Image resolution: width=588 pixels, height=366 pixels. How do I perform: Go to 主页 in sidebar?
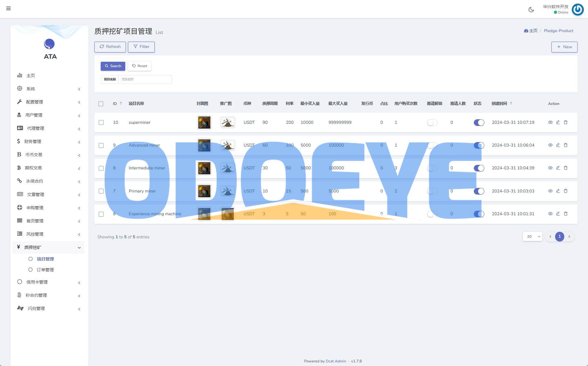pos(31,76)
